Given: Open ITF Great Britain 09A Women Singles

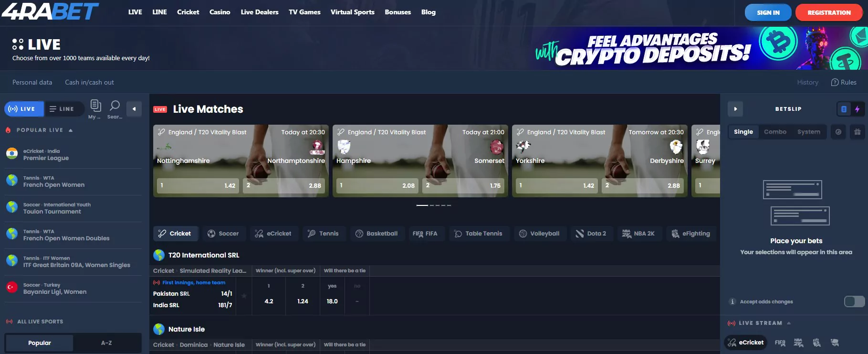Looking at the screenshot, I should [x=73, y=261].
